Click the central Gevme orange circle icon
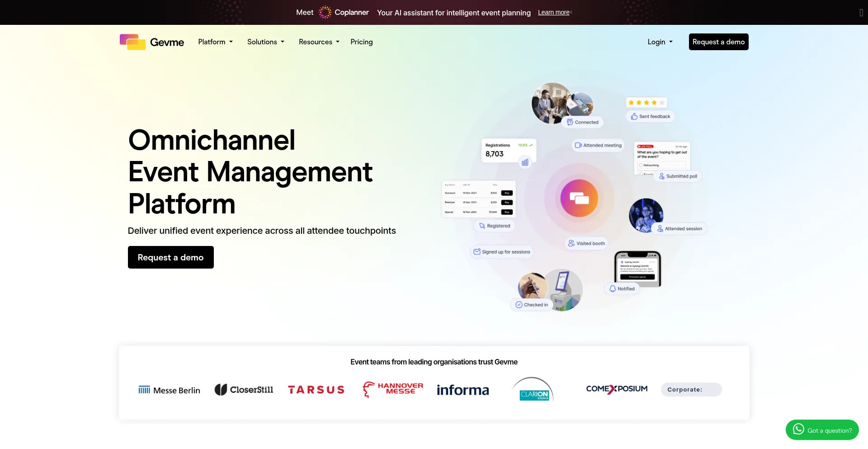This screenshot has height=449, width=868. (579, 198)
